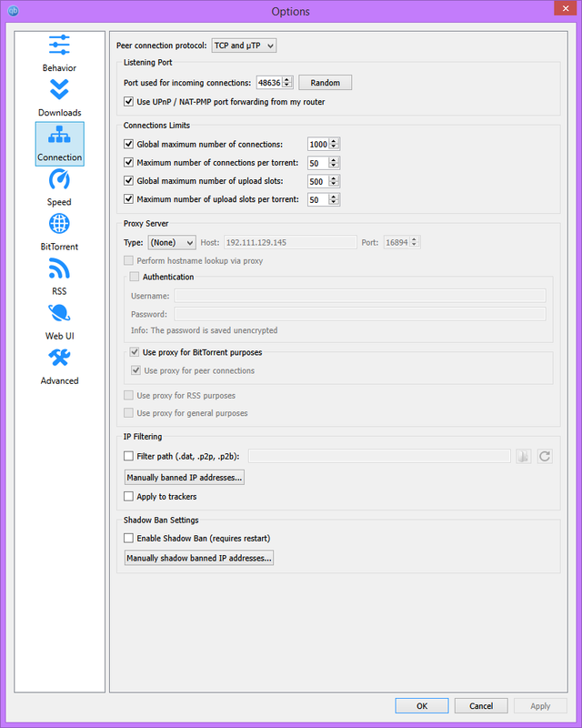Switch to the Speed tab label

click(x=59, y=202)
